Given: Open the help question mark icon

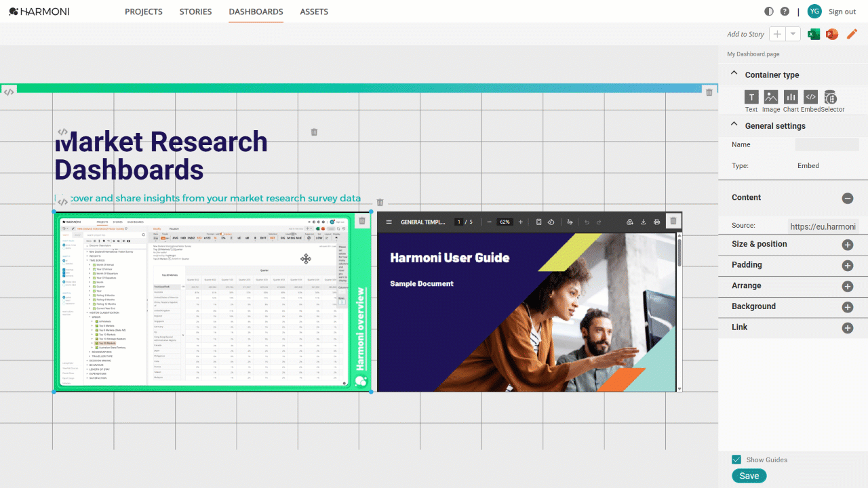Looking at the screenshot, I should pyautogui.click(x=785, y=12).
